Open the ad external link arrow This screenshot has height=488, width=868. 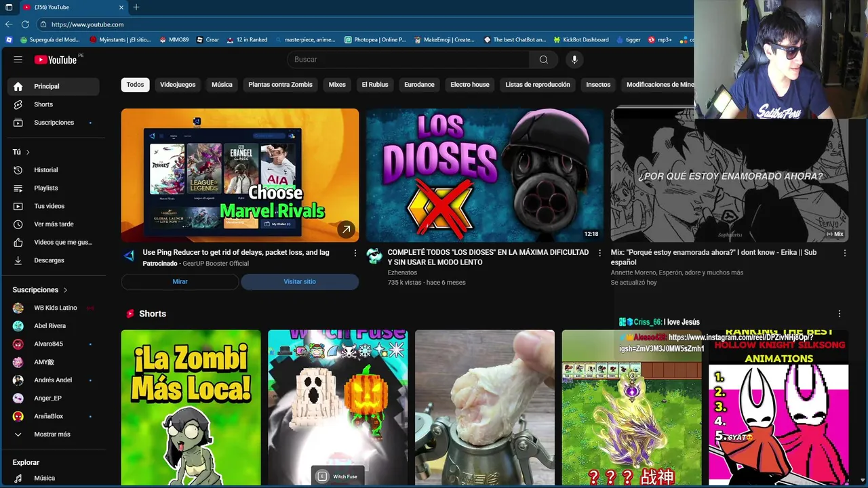(346, 230)
